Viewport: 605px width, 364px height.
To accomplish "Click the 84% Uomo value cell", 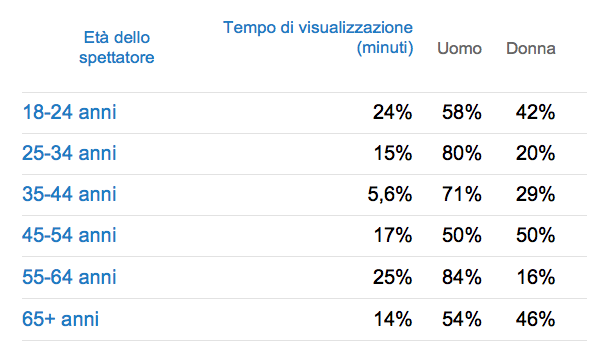I will click(462, 277).
